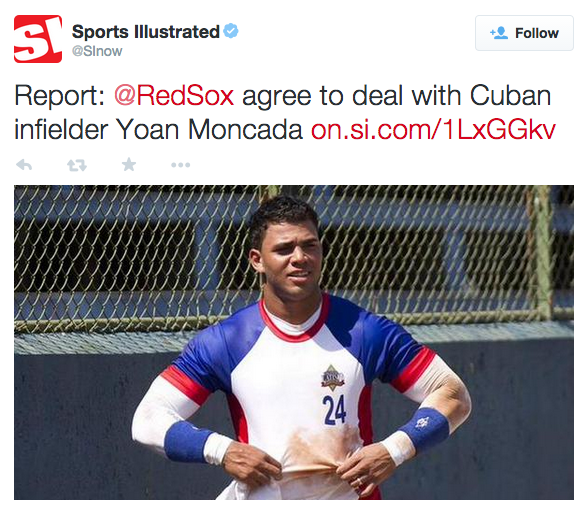Click the Sports Illustrated SI logo avatar

38,39
